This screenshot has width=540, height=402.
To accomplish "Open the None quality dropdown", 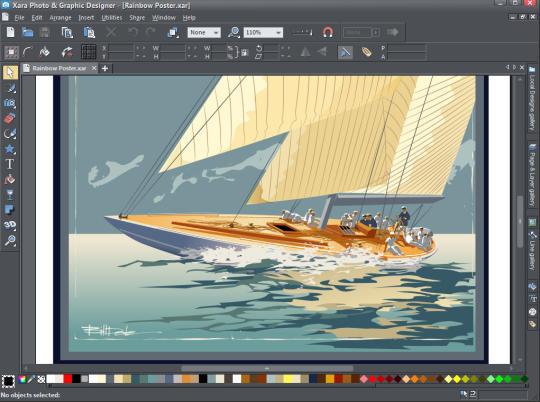I will 204,32.
